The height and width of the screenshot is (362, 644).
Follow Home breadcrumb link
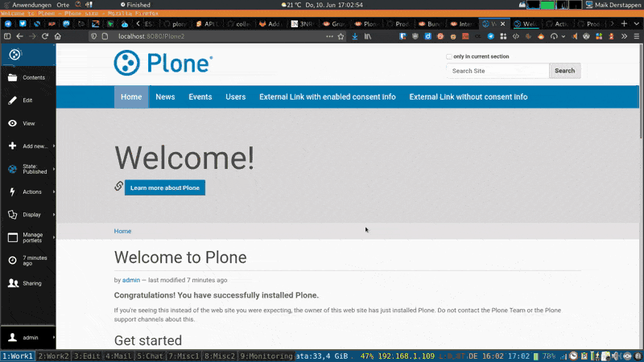tap(122, 231)
